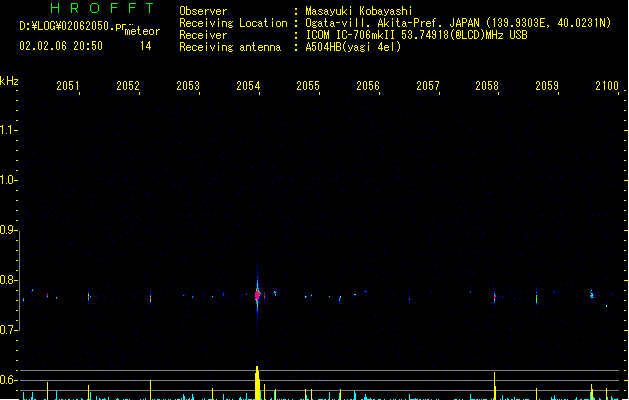Click the Observer field label
This screenshot has height=400, width=629.
[203, 11]
